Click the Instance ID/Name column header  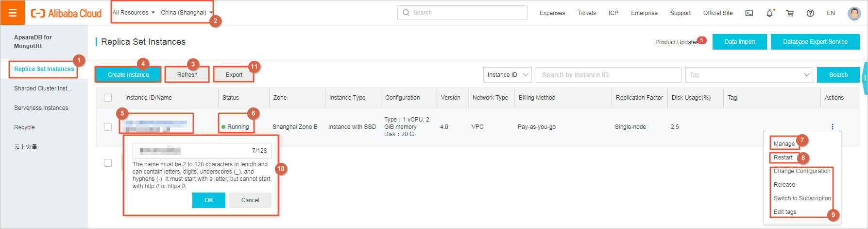[x=149, y=98]
